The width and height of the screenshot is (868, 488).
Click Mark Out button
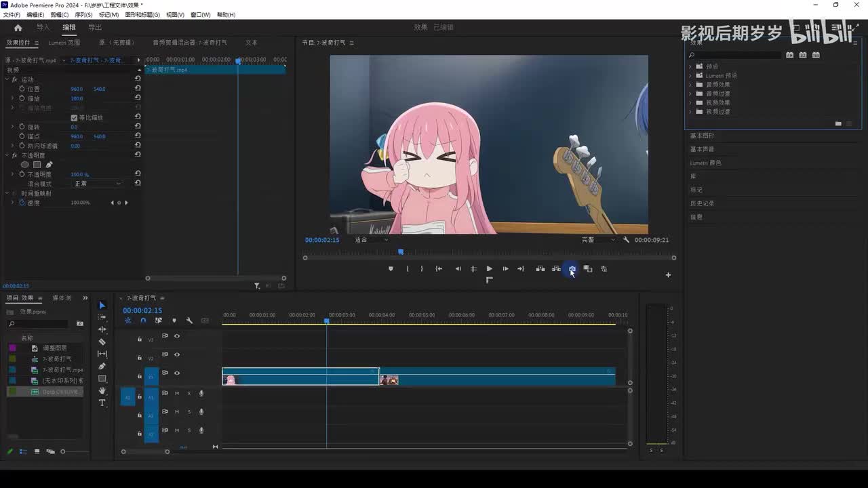coord(422,269)
